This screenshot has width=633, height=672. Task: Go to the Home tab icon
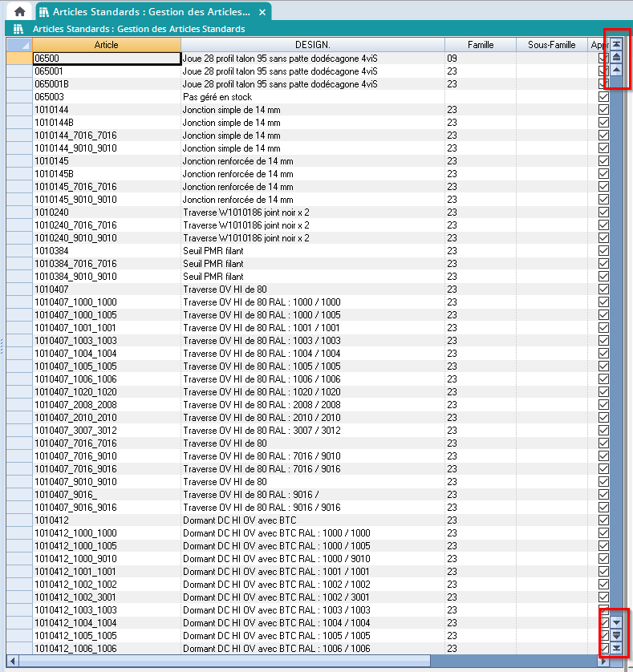[x=19, y=12]
